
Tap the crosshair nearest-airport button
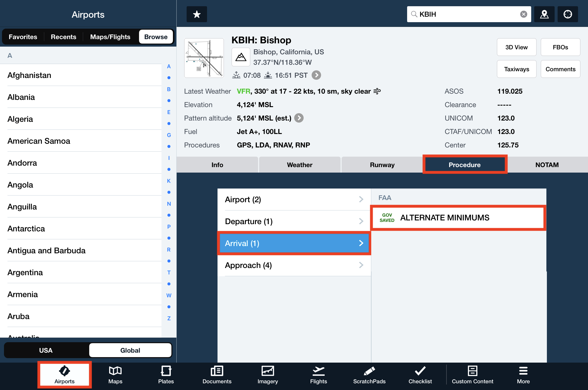[x=568, y=14]
